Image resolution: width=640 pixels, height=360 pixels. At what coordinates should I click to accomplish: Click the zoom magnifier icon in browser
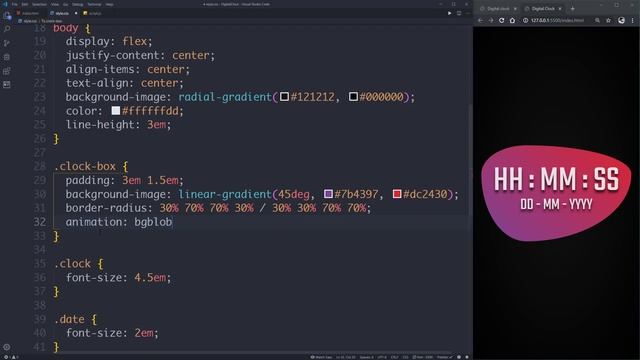point(598,20)
